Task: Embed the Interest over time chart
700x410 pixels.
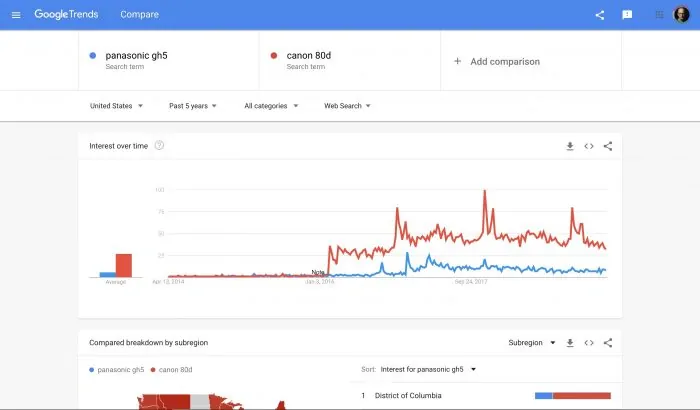Action: (x=589, y=146)
